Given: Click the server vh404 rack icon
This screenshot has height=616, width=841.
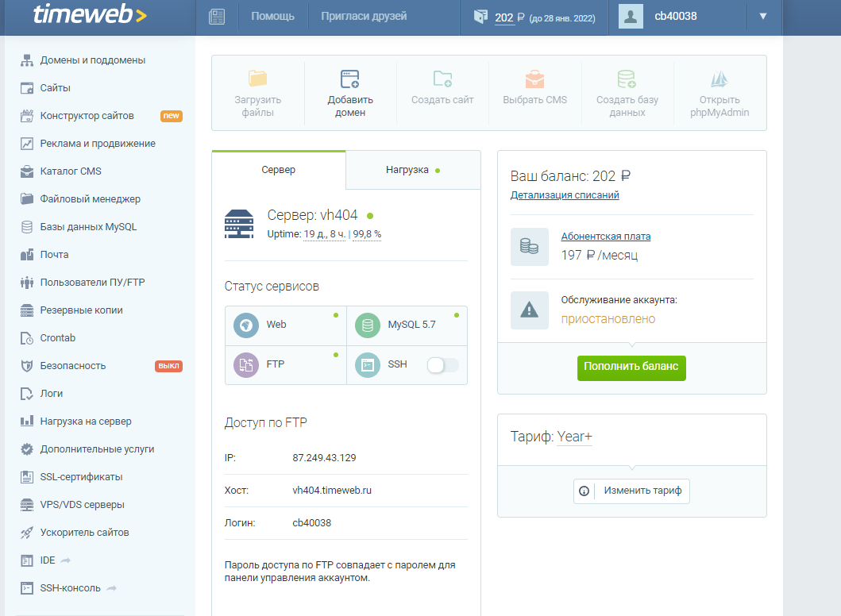Looking at the screenshot, I should pos(239,224).
